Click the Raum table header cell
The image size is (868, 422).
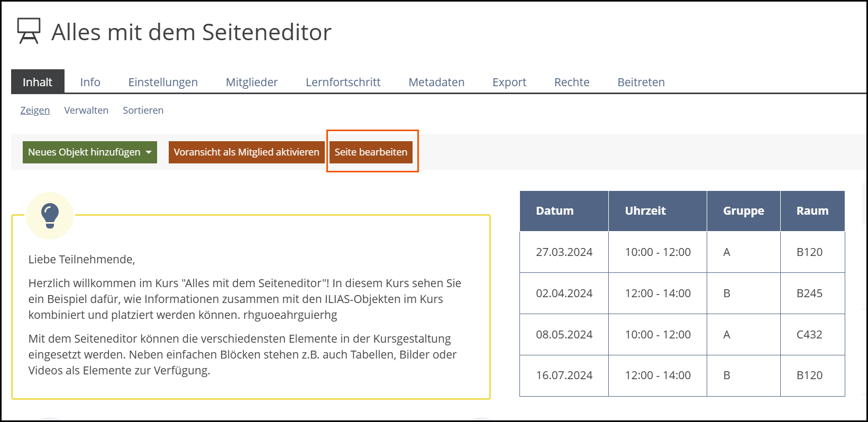point(812,211)
